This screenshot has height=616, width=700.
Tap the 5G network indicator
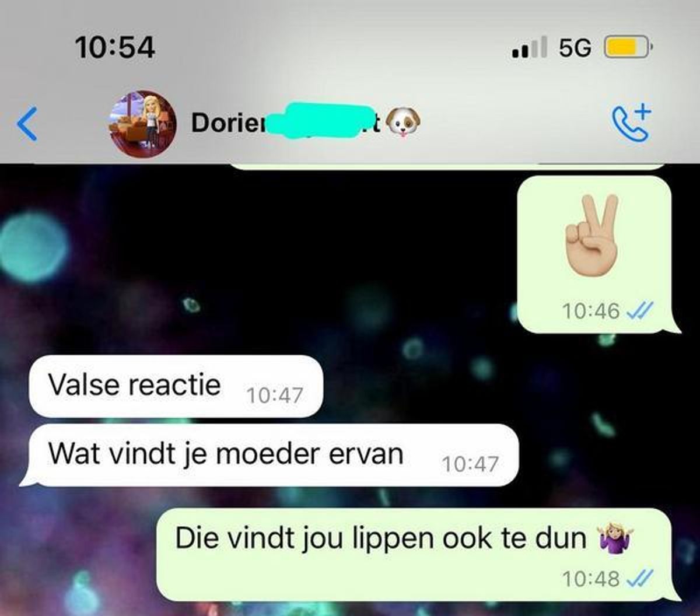[x=575, y=47]
